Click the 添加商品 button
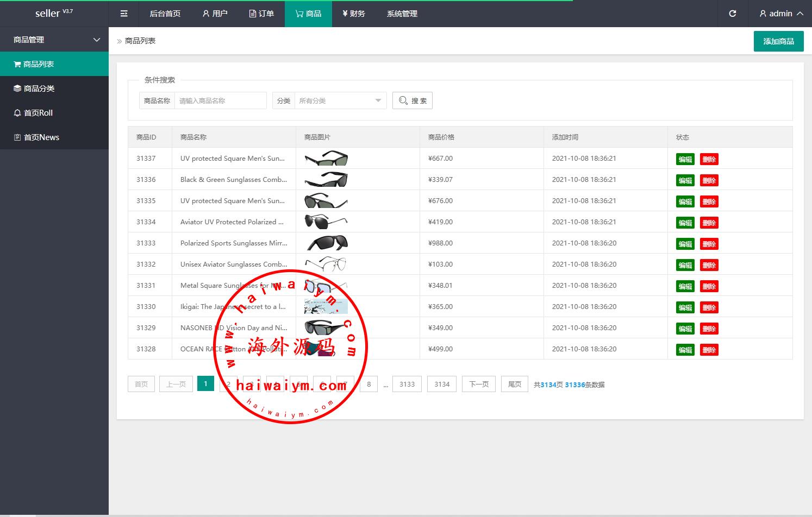The height and width of the screenshot is (517, 812). tap(778, 41)
